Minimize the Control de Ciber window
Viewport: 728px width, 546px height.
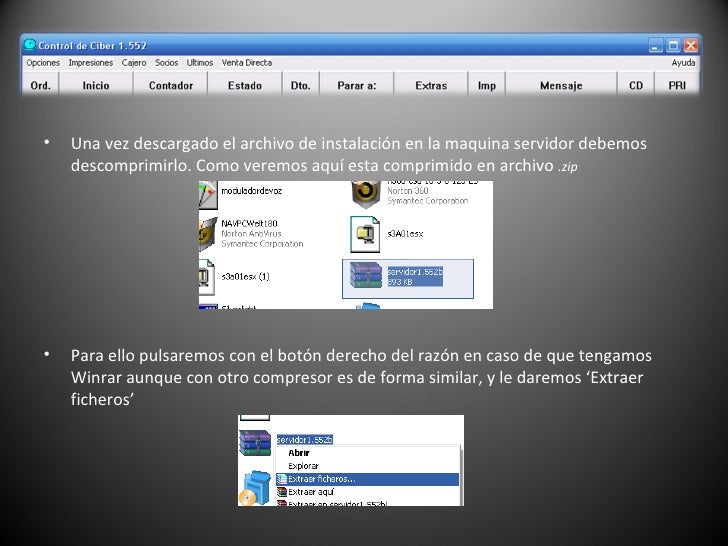point(656,46)
